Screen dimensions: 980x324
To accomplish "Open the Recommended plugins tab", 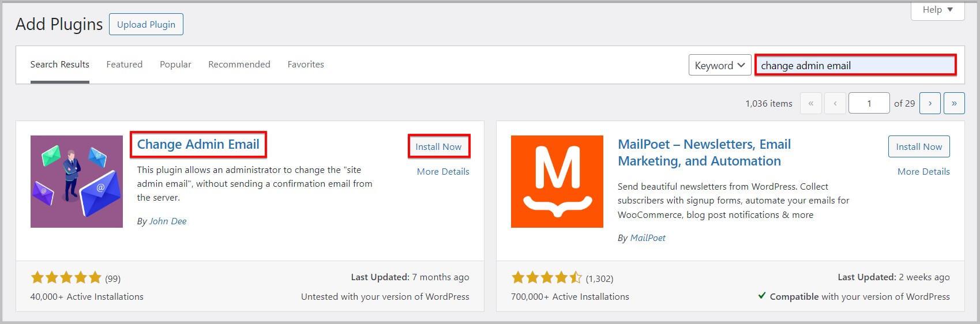I will (239, 65).
